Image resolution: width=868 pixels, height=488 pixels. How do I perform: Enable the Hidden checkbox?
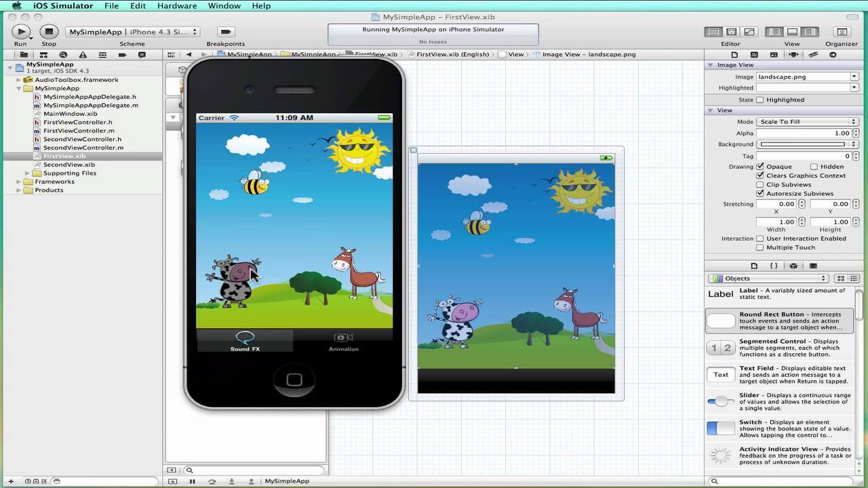(814, 166)
